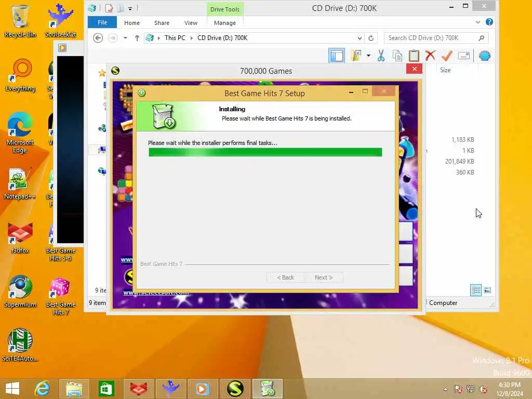Click the Windows Start button
This screenshot has height=399, width=532.
click(12, 389)
